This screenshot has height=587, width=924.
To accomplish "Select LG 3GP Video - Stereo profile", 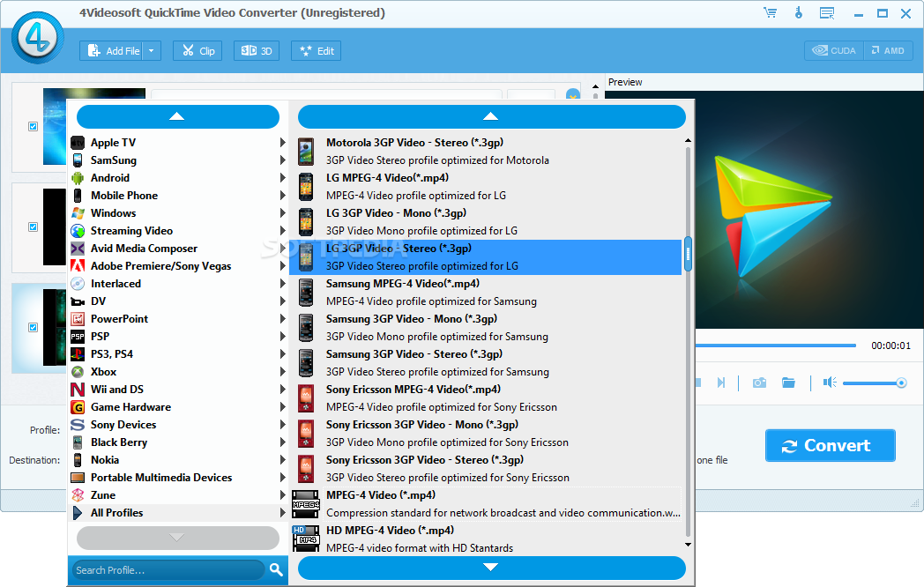I will [486, 257].
